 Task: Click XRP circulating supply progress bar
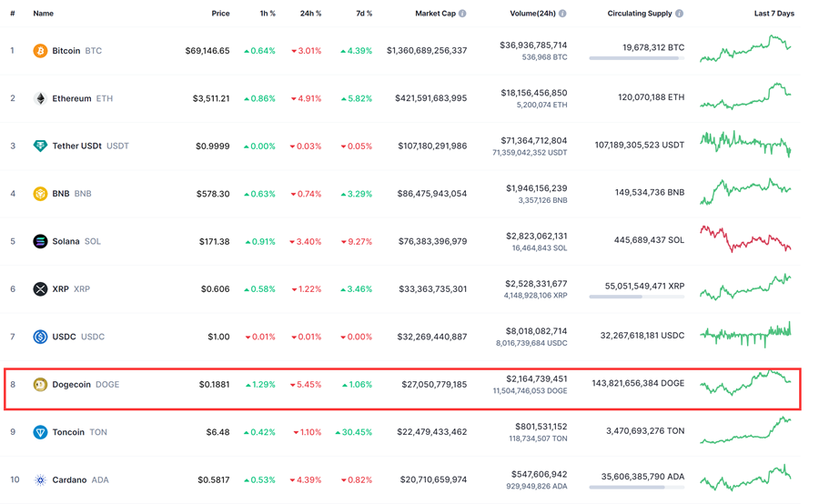point(637,297)
